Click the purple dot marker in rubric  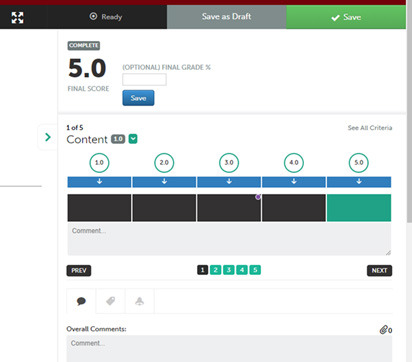click(258, 197)
